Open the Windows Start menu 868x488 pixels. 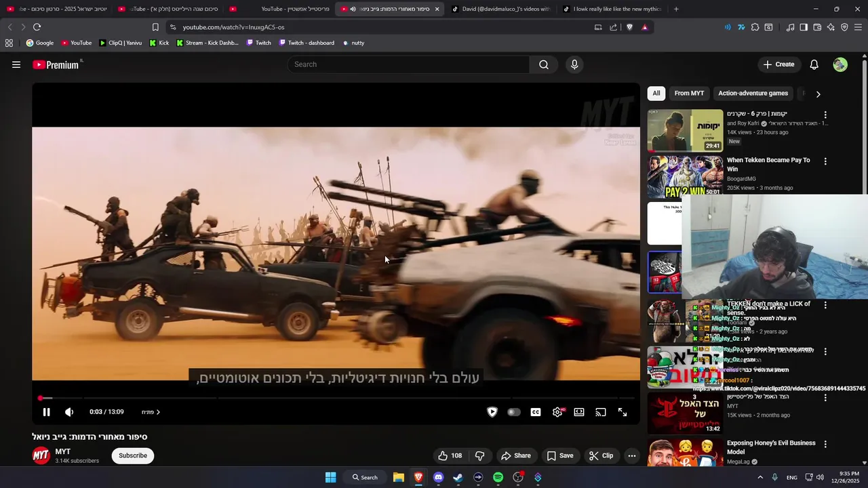[x=330, y=477]
